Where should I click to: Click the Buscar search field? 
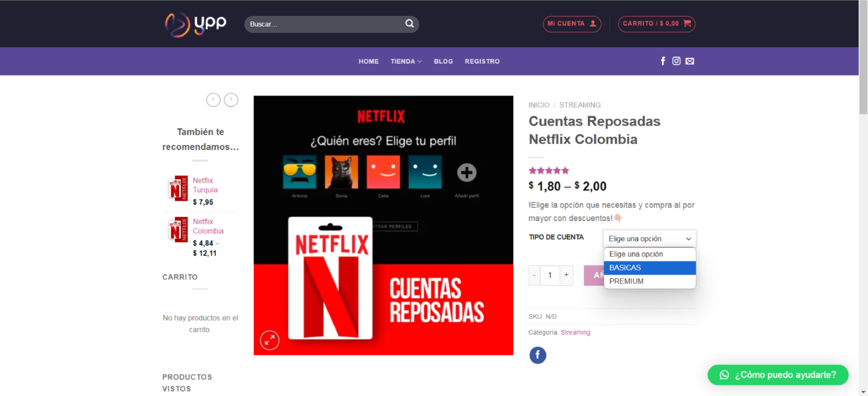(324, 24)
